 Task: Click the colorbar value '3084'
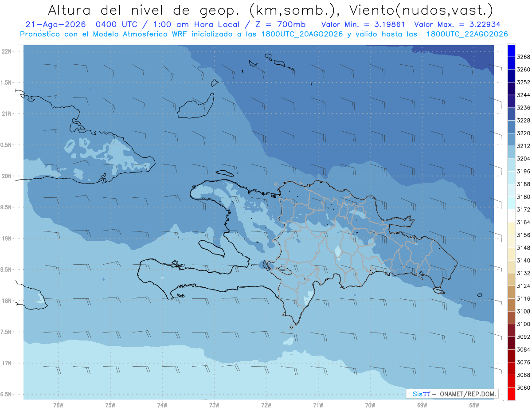(524, 349)
